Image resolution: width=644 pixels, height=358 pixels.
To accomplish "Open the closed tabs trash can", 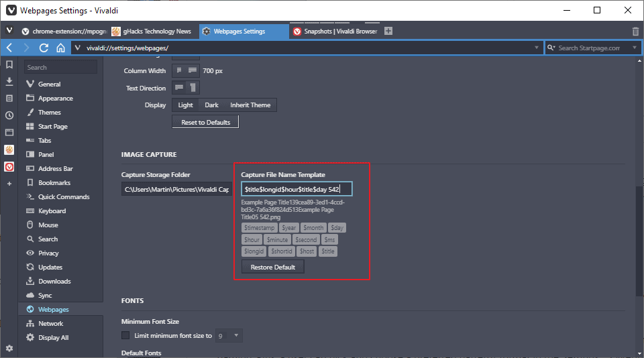I will (635, 32).
